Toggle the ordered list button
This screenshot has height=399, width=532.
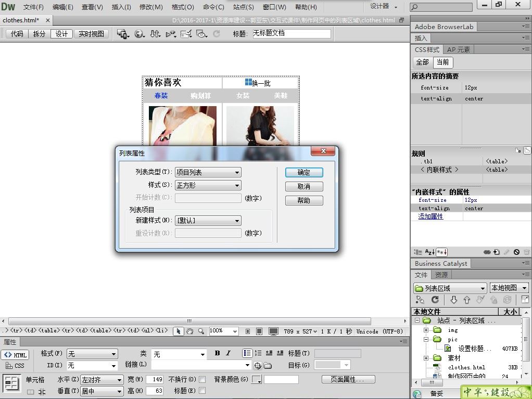(x=258, y=353)
